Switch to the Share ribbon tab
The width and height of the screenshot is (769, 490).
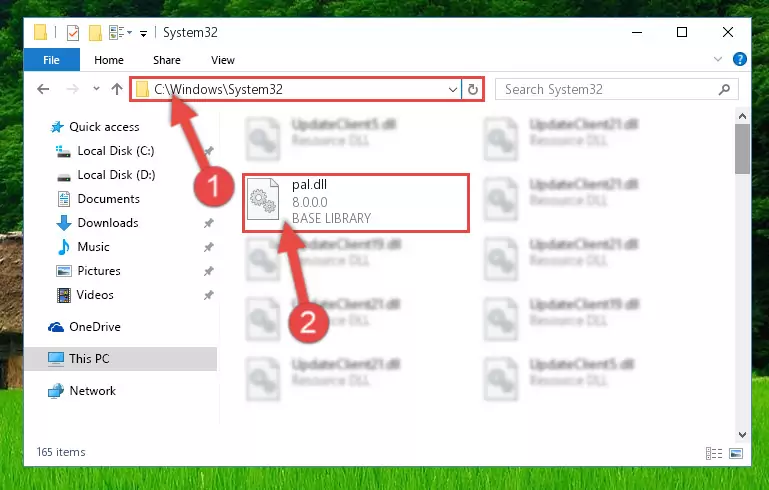tap(167, 60)
